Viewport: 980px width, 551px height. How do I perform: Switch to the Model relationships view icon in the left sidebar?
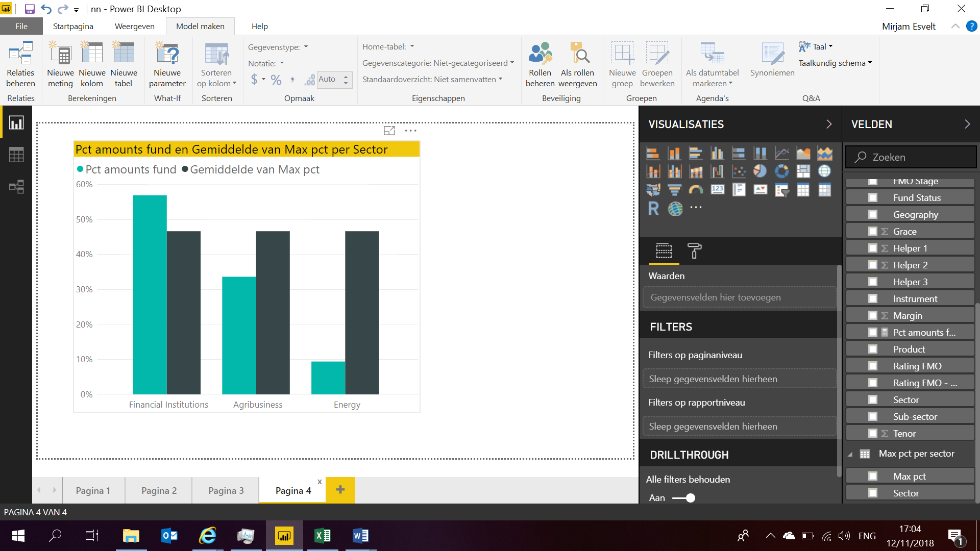[16, 187]
